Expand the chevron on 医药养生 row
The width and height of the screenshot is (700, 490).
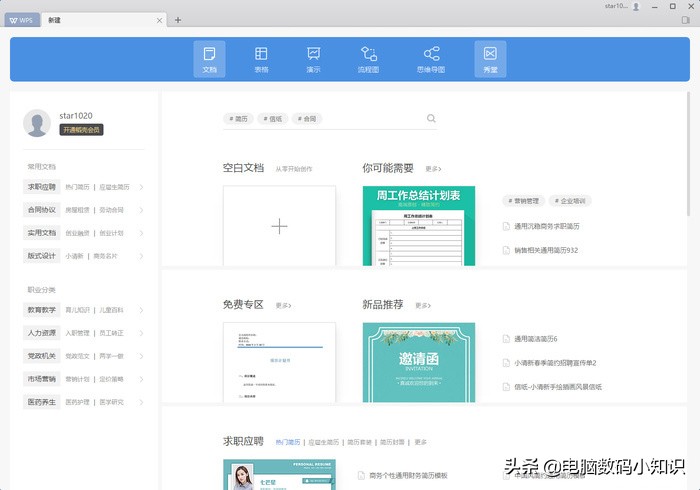coord(141,402)
